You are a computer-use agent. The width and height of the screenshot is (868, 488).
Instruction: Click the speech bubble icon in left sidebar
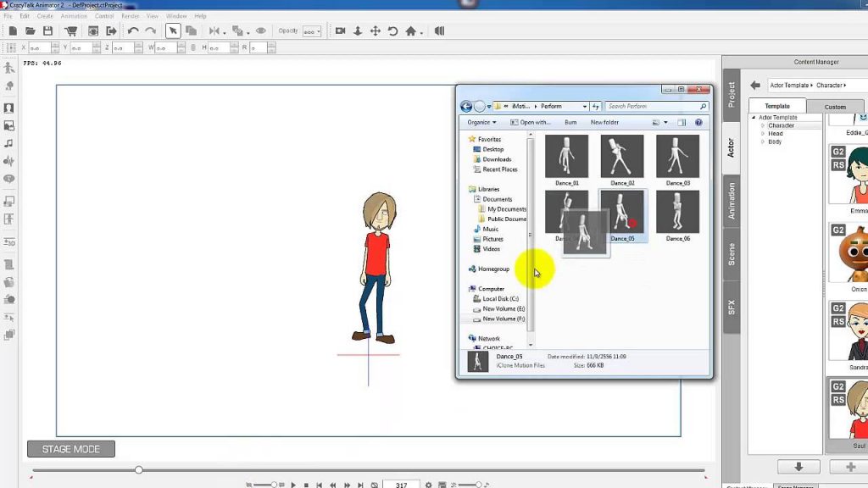tap(8, 179)
